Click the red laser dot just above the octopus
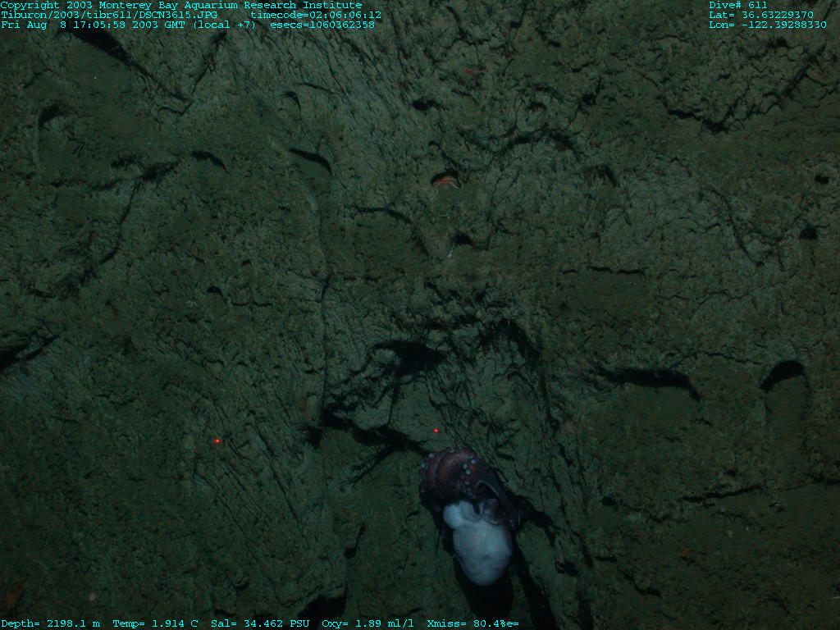This screenshot has width=840, height=630. pos(436,430)
